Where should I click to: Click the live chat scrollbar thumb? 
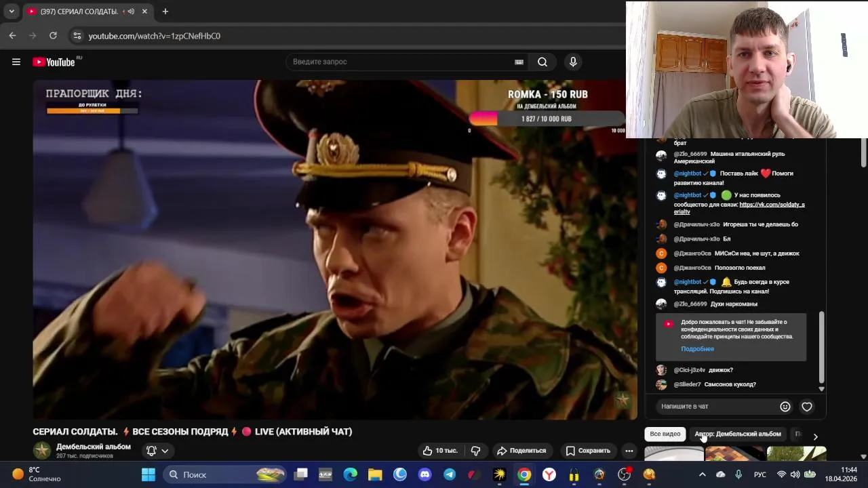coord(822,348)
